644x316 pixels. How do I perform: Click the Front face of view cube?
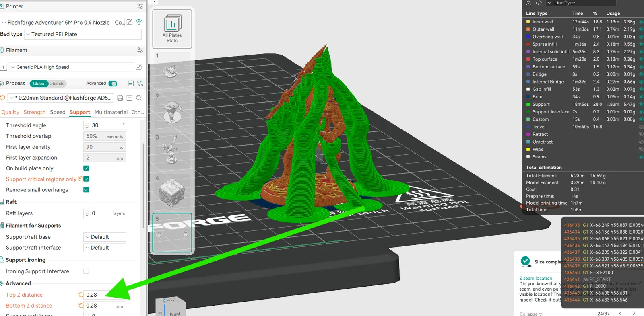point(175,313)
